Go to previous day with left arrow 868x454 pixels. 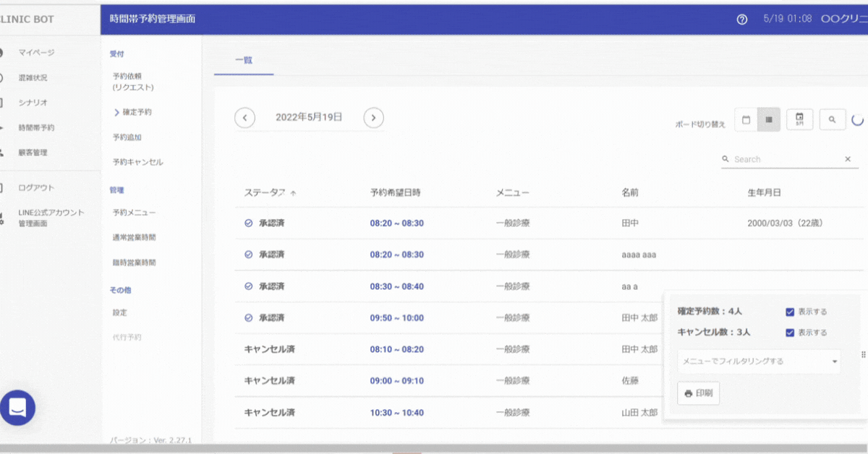pyautogui.click(x=244, y=117)
